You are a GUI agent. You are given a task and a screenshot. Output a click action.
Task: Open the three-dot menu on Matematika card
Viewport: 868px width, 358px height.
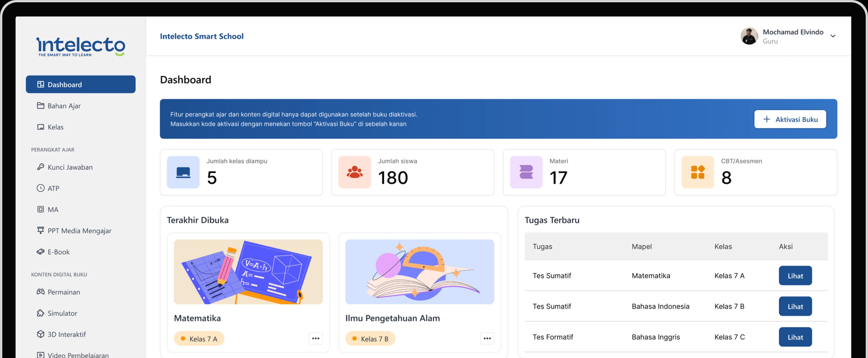pos(316,339)
